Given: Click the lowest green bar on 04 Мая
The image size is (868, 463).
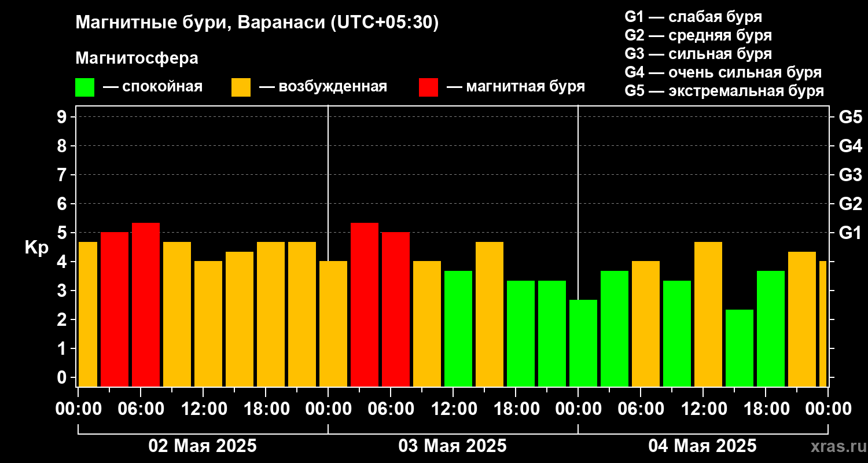Looking at the screenshot, I should click(x=740, y=348).
